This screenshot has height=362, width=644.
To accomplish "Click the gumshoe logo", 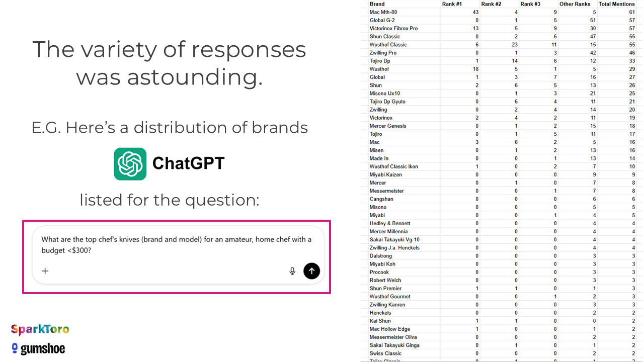I will pyautogui.click(x=38, y=348).
